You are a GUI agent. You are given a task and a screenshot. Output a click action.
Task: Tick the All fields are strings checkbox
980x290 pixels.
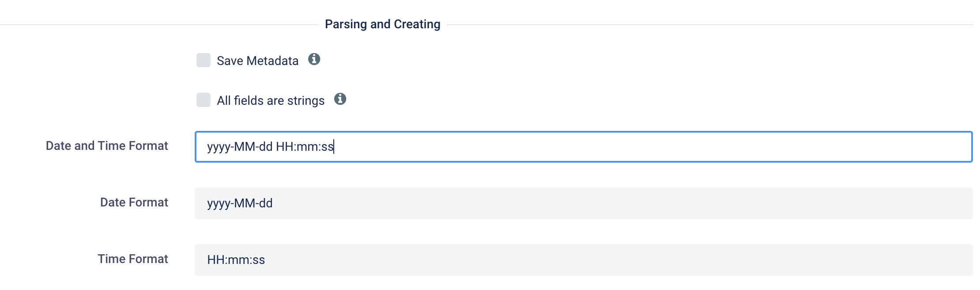coord(204,100)
